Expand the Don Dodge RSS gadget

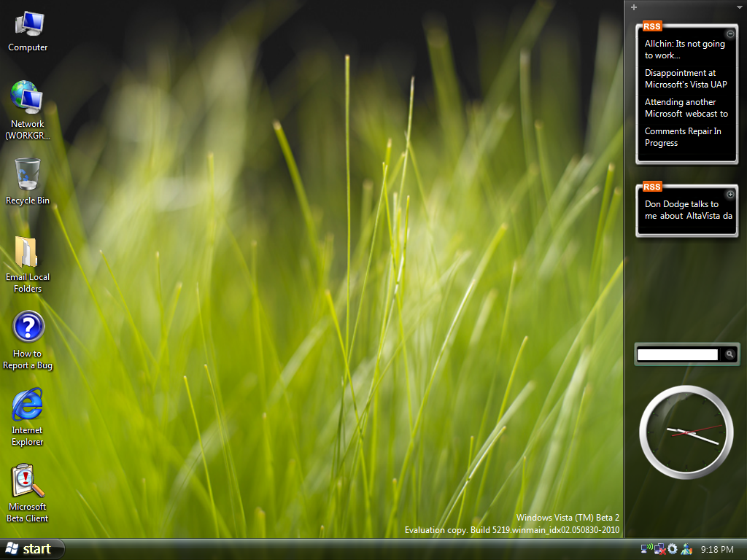[x=729, y=194]
